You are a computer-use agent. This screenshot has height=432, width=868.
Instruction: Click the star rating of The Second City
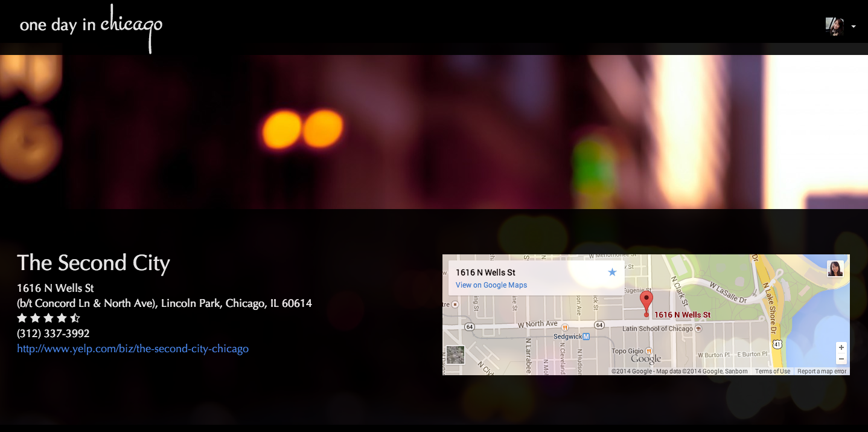point(48,318)
